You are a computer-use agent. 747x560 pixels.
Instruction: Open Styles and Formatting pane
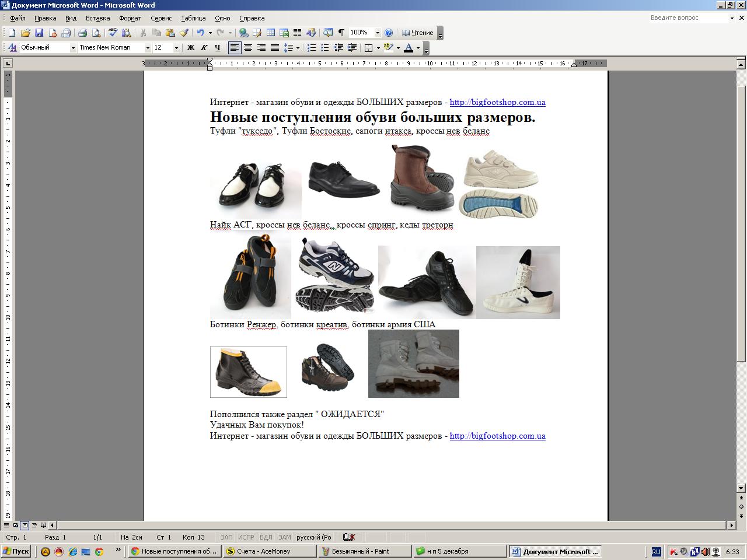(12, 48)
